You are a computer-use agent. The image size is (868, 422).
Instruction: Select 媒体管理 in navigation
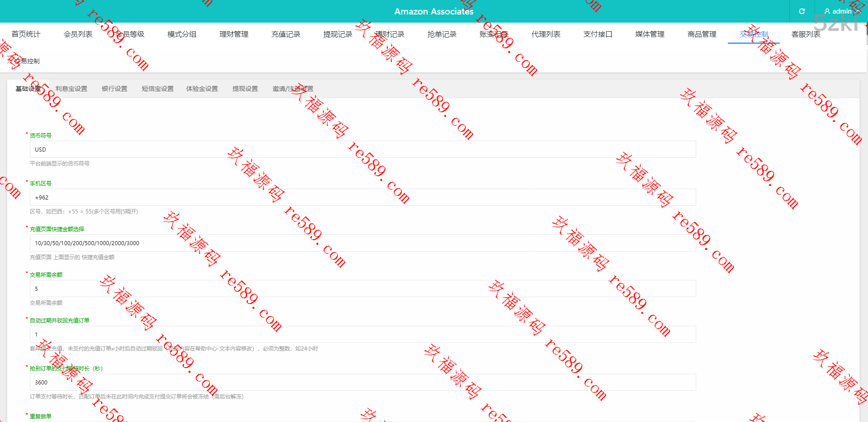click(x=650, y=34)
